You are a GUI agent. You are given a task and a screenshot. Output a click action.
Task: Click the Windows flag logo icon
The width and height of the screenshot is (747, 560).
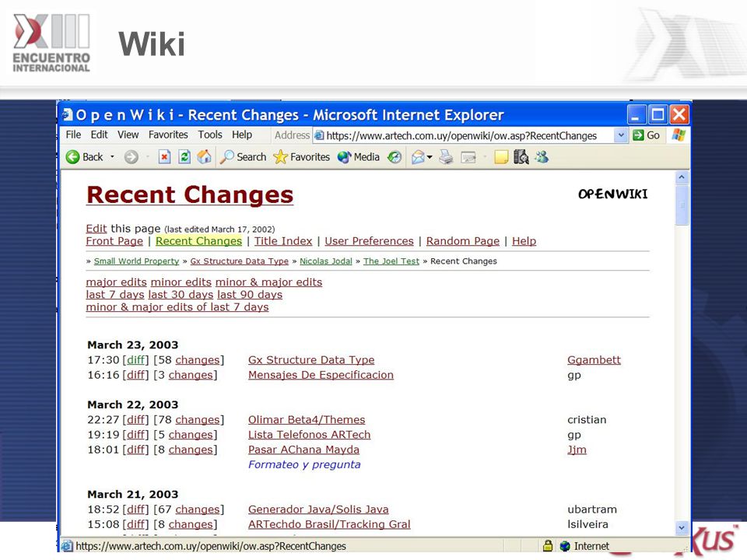pyautogui.click(x=679, y=135)
